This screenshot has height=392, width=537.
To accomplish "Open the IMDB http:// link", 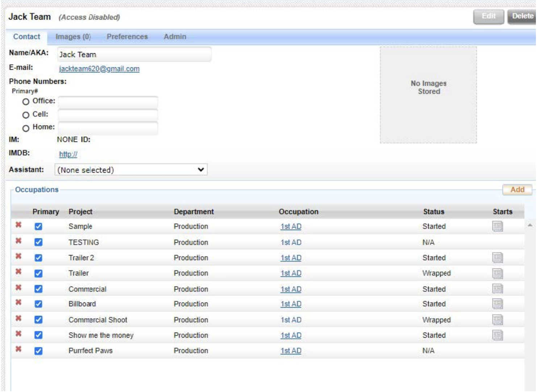I will point(68,154).
